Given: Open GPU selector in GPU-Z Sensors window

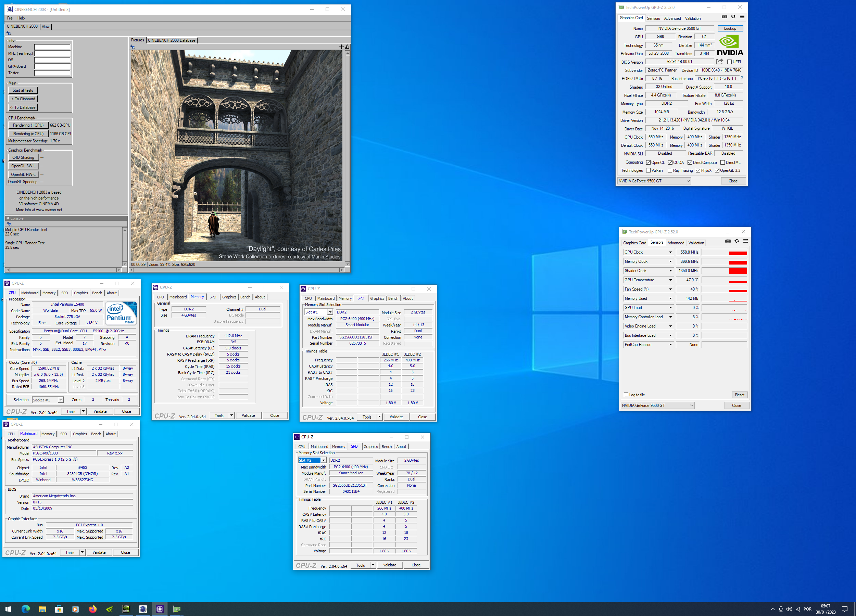Looking at the screenshot, I should (x=657, y=406).
